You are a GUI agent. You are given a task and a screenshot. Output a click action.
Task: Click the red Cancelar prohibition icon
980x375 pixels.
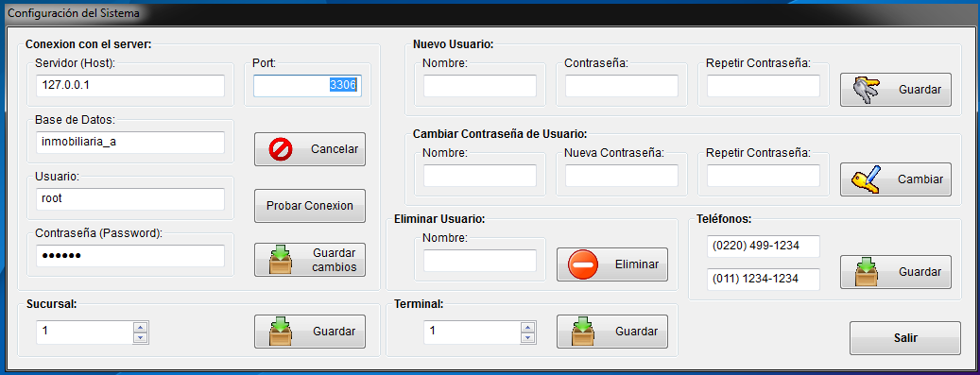[x=280, y=149]
